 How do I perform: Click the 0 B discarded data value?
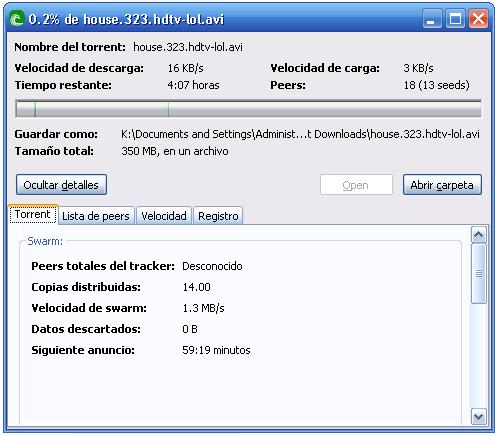pyautogui.click(x=190, y=329)
